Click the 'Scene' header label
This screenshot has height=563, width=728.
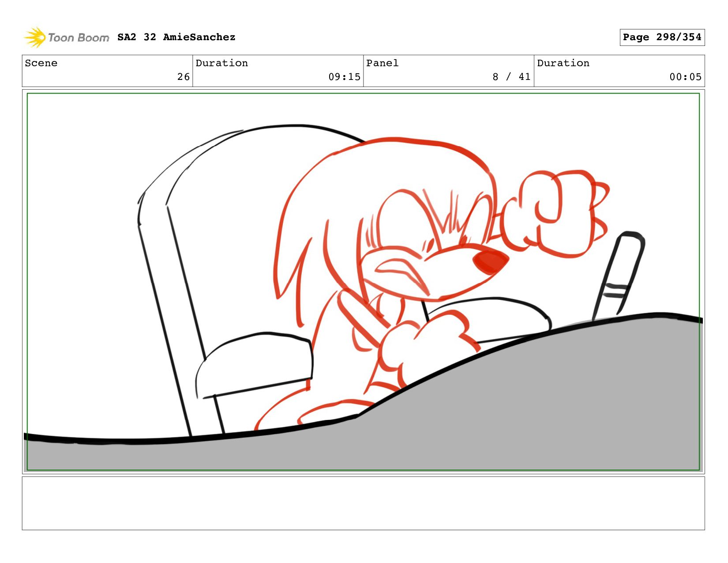click(41, 63)
